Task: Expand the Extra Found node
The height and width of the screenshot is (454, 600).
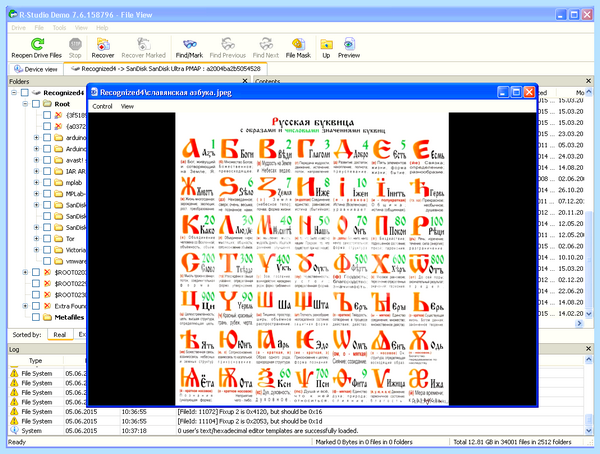Action: (25, 306)
